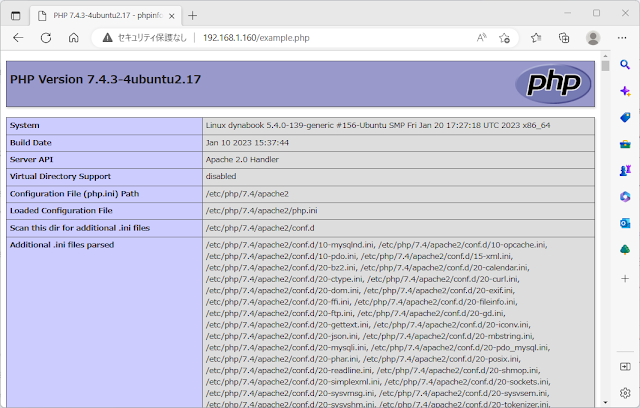Select the phpinfo browser tab
Screen dimensions: 640x408
[x=105, y=16]
